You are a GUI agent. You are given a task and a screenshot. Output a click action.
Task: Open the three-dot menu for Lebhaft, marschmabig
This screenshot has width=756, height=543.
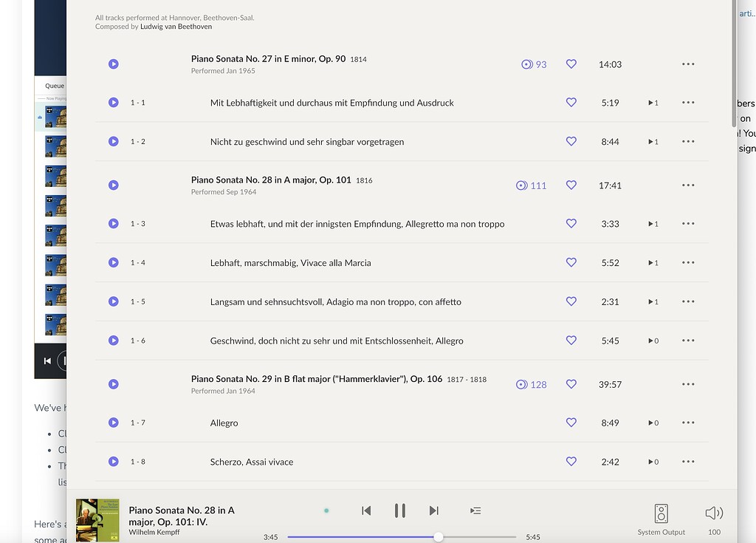click(x=688, y=262)
